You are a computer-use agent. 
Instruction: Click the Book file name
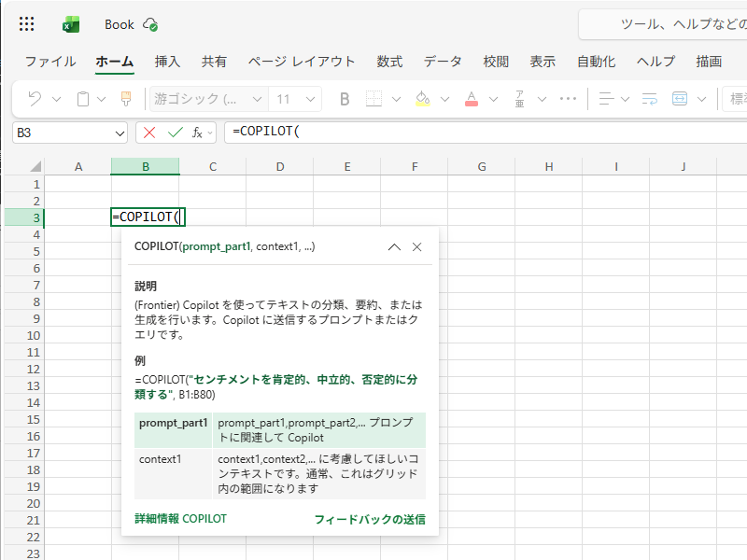[x=120, y=24]
